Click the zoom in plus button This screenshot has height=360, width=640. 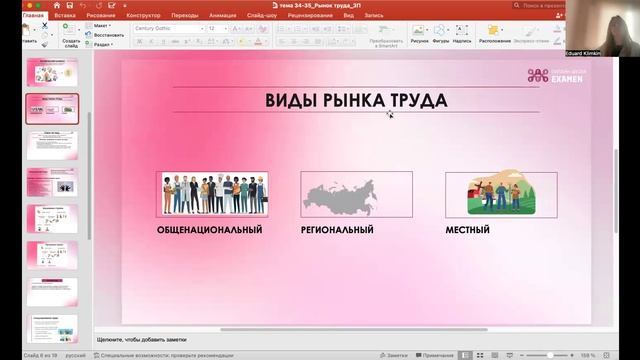pyautogui.click(x=572, y=355)
